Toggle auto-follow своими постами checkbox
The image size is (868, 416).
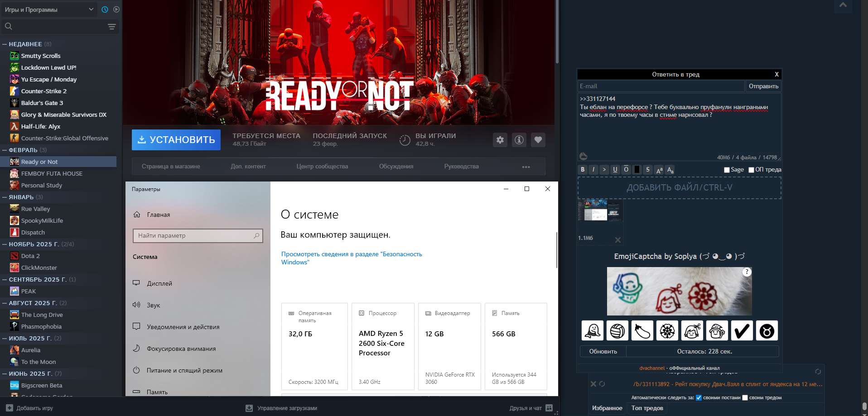[699, 398]
